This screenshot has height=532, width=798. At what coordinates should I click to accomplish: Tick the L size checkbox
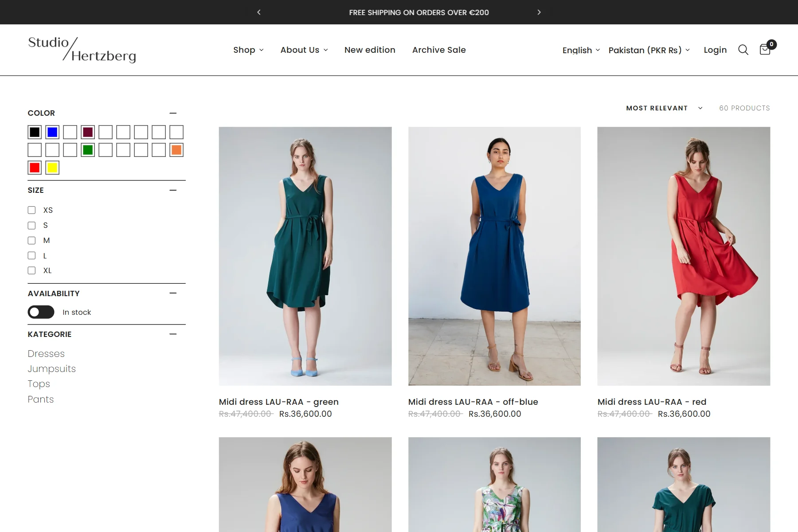[31, 255]
